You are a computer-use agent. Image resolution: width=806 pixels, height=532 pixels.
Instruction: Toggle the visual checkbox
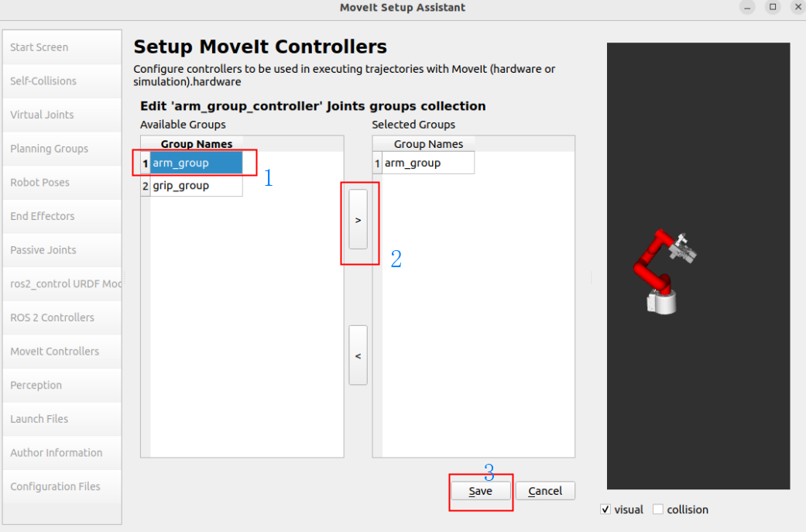tap(605, 510)
